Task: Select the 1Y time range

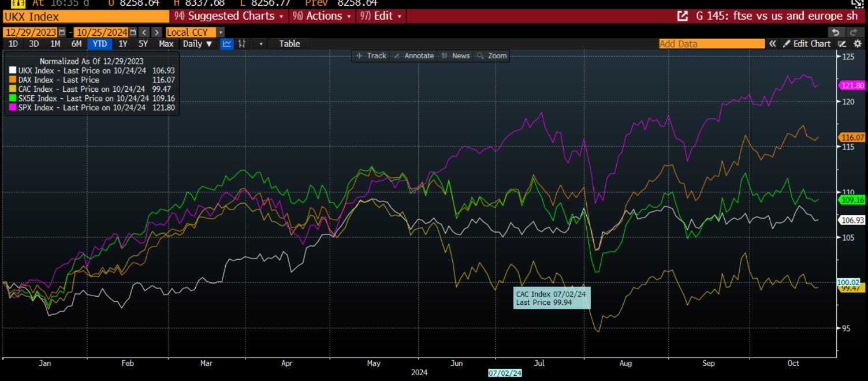Action: (122, 44)
